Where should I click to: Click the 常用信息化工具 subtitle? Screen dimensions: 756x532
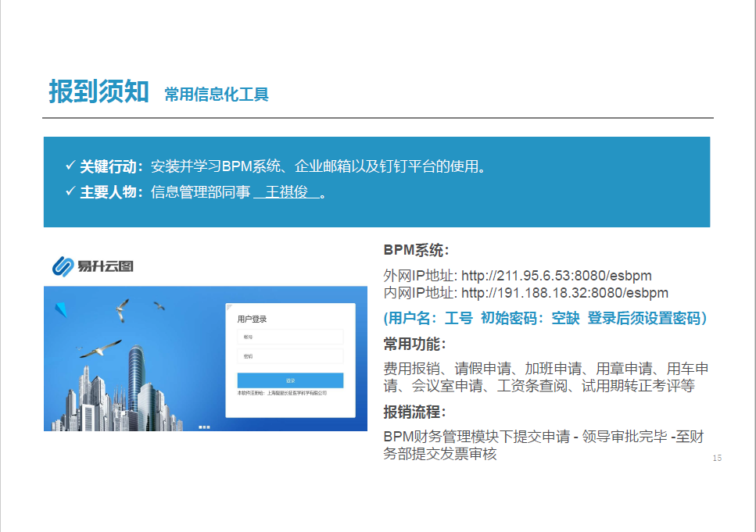pos(217,95)
